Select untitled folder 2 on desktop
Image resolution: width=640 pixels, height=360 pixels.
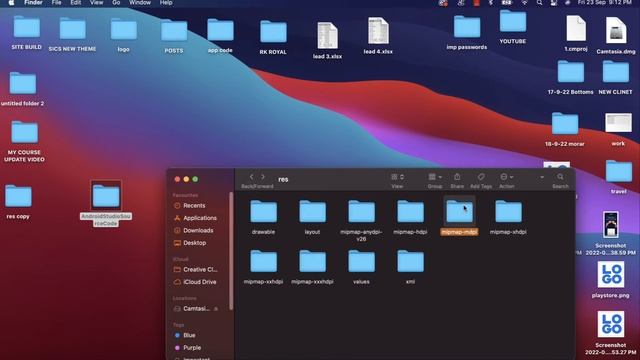pos(23,83)
